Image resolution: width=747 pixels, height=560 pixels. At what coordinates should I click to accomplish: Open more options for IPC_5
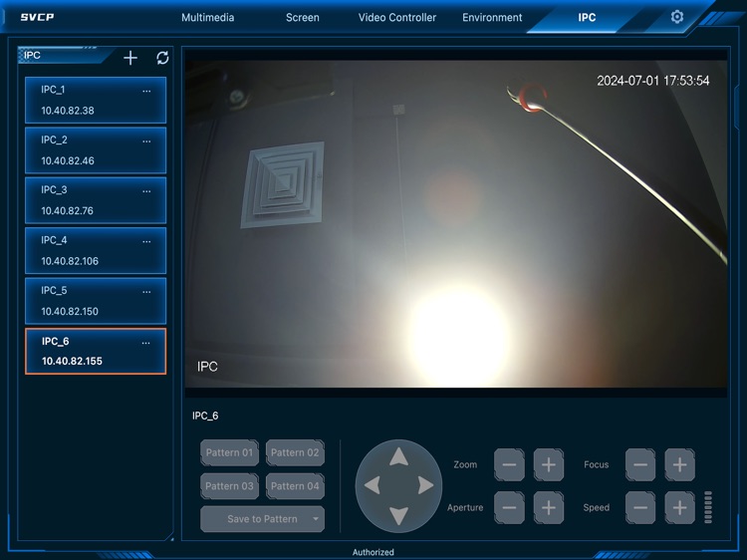click(x=146, y=292)
